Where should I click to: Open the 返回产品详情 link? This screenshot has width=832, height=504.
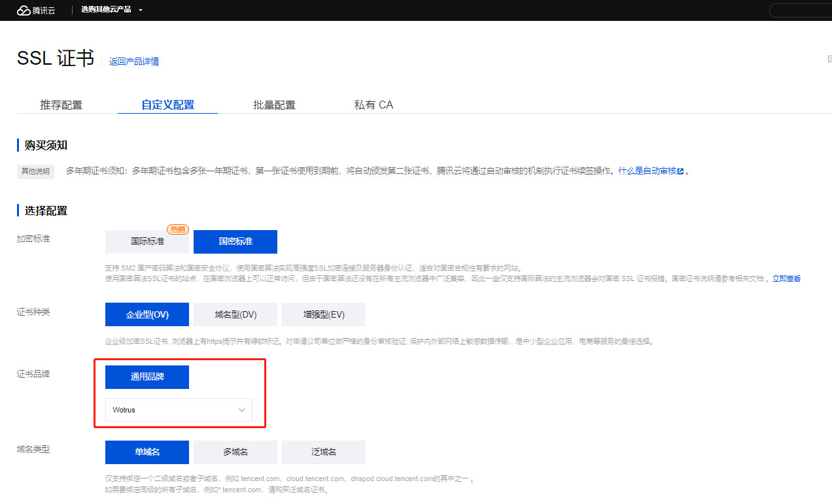click(133, 61)
